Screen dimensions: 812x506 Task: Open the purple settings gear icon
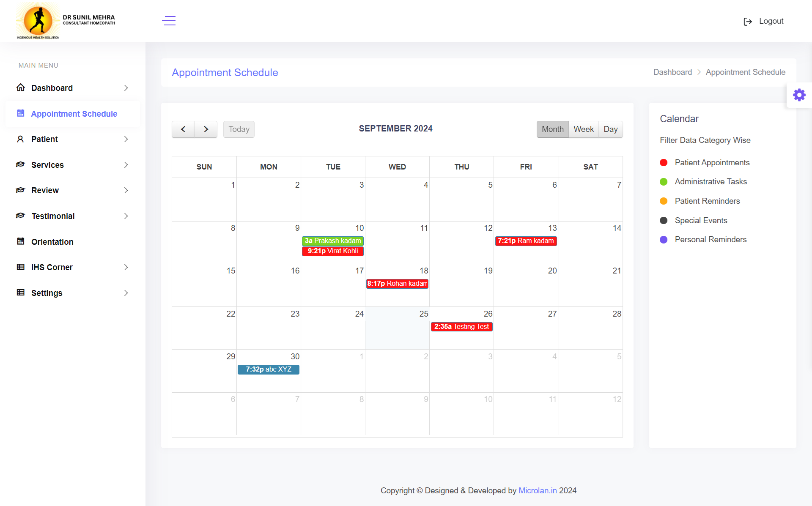[x=799, y=95]
